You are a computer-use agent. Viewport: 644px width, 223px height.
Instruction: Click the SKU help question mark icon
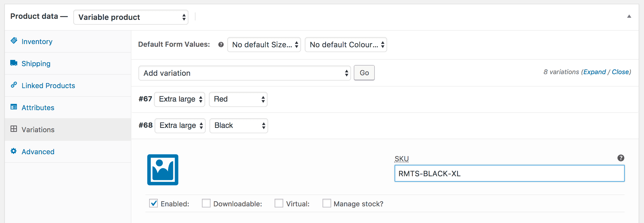[621, 158]
